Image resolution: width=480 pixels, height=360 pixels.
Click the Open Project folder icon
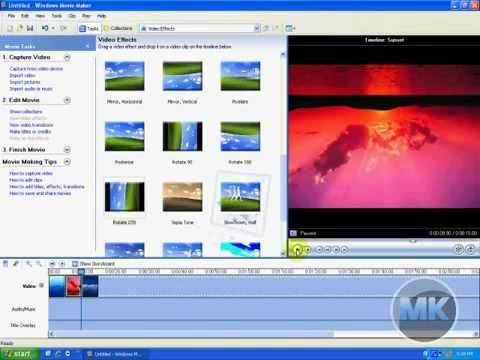pos(20,28)
